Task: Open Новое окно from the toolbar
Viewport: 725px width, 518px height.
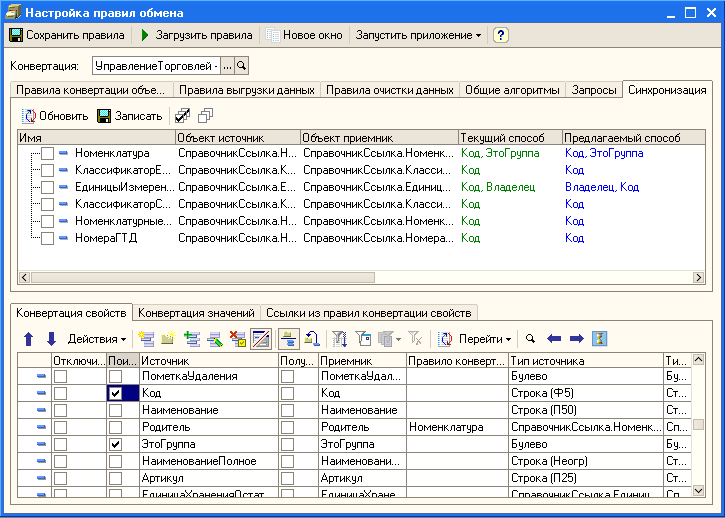Action: [304, 35]
